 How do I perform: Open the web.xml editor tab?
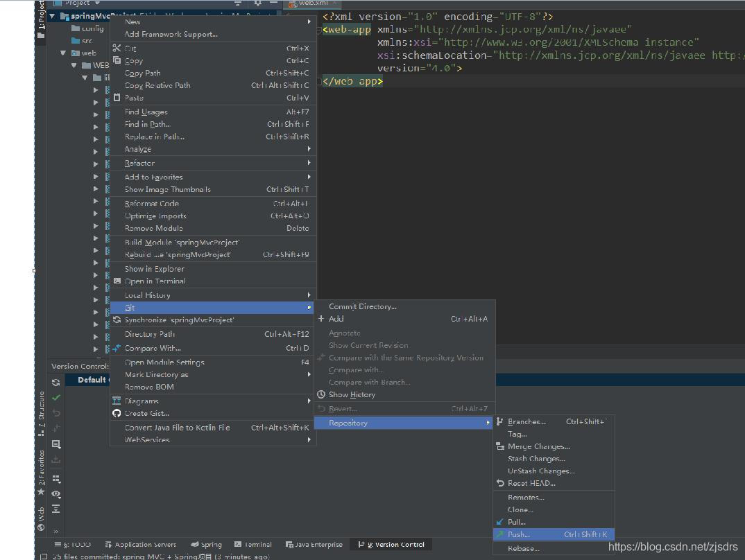coord(312,3)
